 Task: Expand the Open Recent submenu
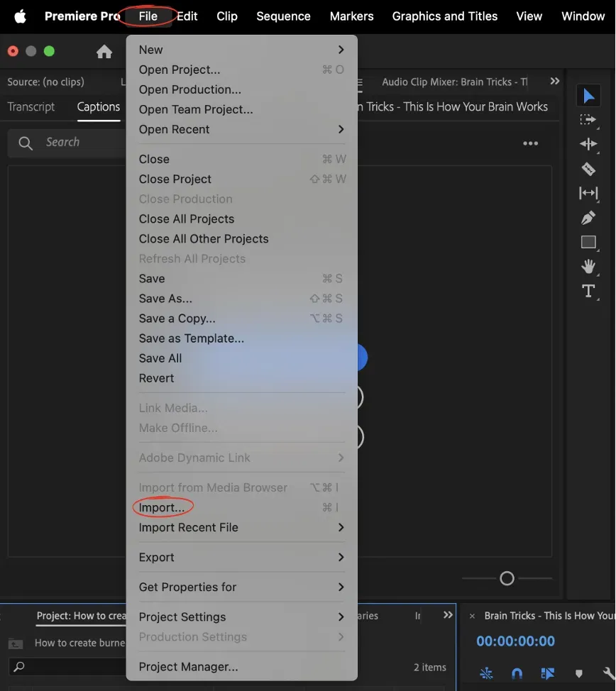click(241, 130)
